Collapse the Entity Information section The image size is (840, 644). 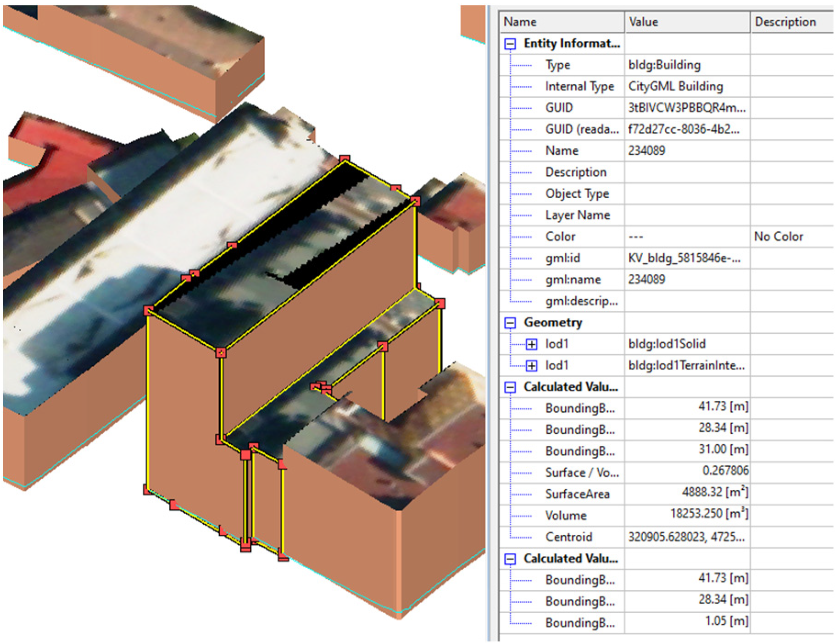510,44
